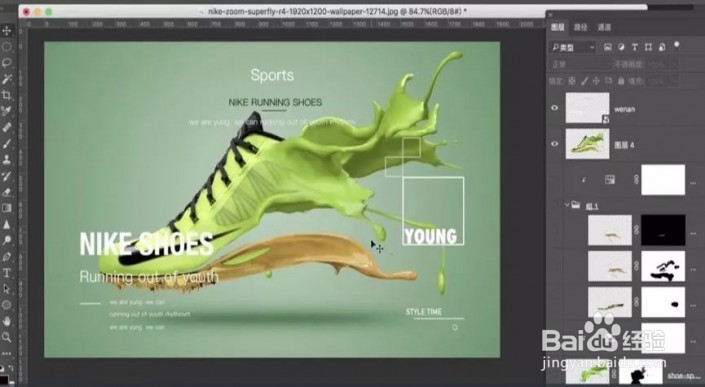Select the Move tool

click(x=7, y=31)
